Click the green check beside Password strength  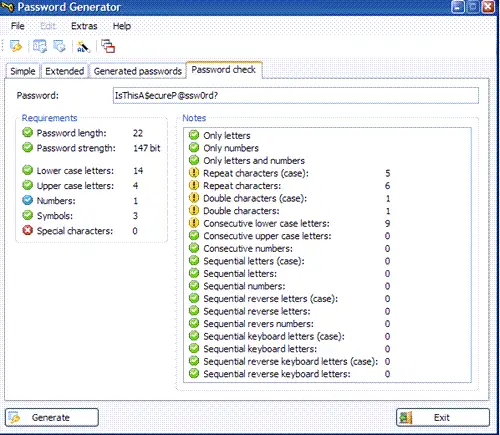[x=27, y=147]
